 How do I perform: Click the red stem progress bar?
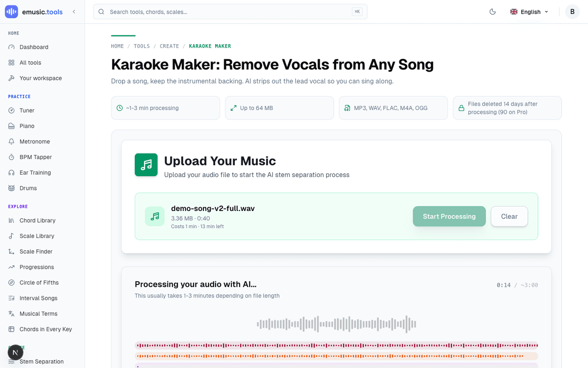(x=336, y=345)
